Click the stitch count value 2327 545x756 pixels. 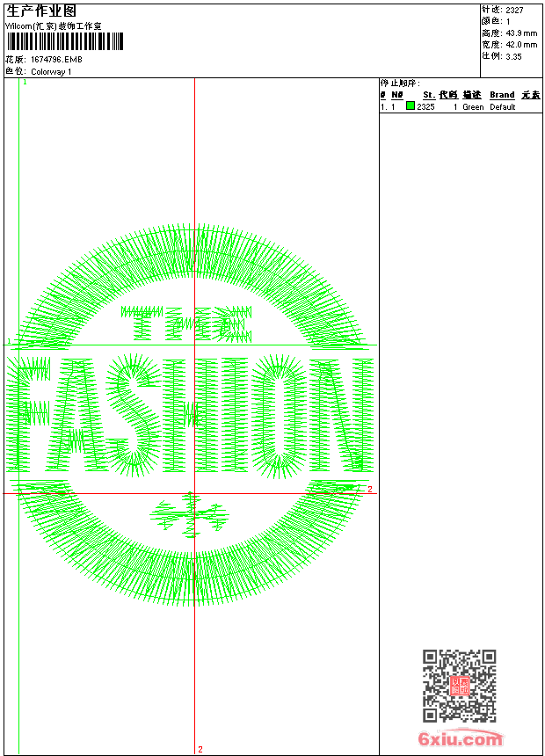[x=514, y=10]
